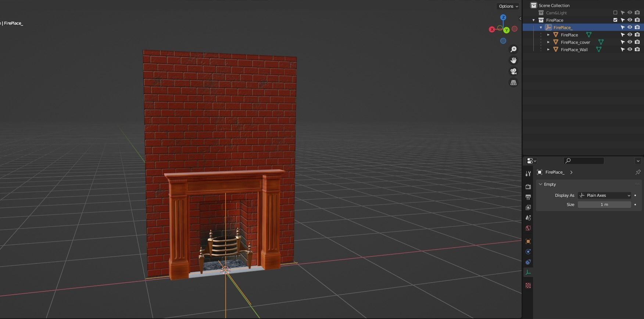Open the World properties tab

coord(528,228)
